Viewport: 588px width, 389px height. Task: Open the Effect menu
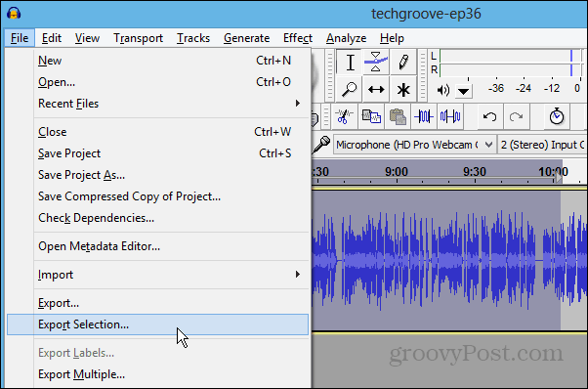(298, 38)
